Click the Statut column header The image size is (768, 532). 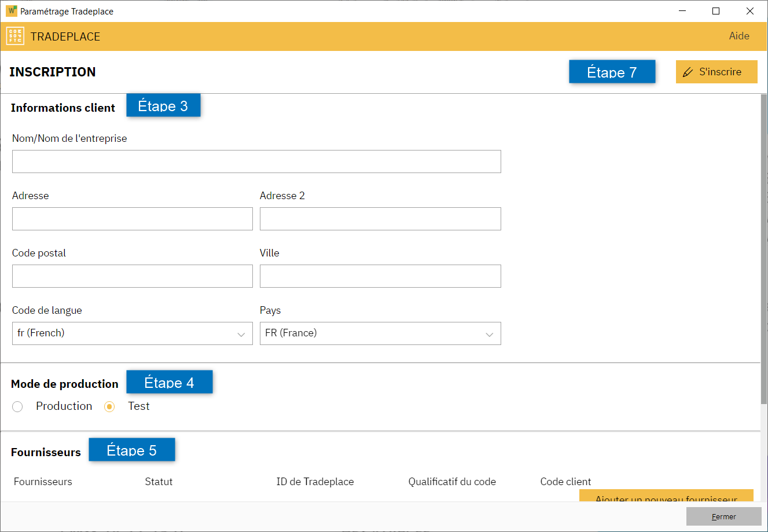tap(159, 482)
